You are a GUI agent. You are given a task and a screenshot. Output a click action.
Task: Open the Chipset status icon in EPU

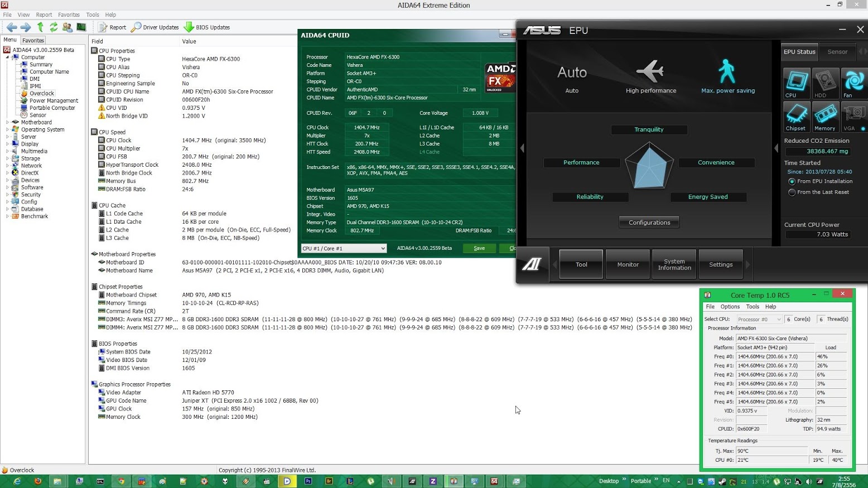[x=796, y=117]
